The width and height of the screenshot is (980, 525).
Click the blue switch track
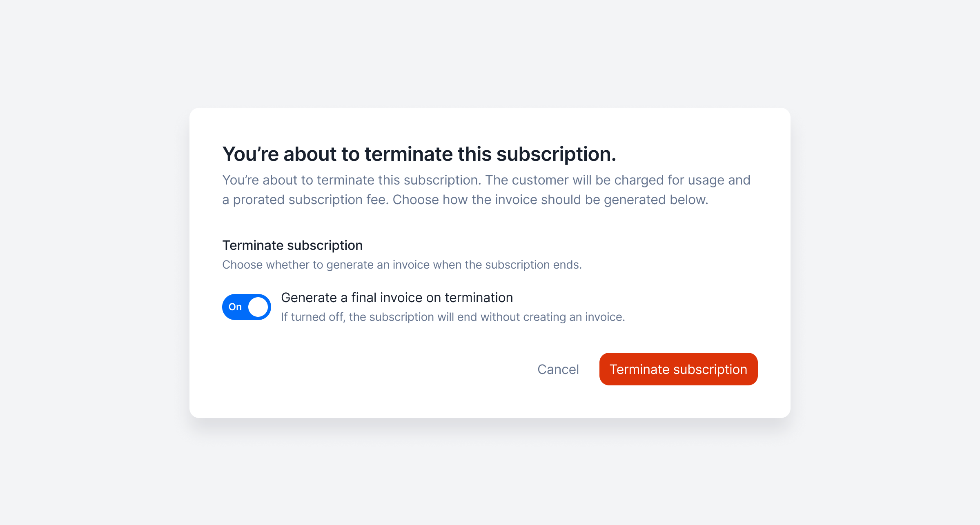(x=246, y=307)
